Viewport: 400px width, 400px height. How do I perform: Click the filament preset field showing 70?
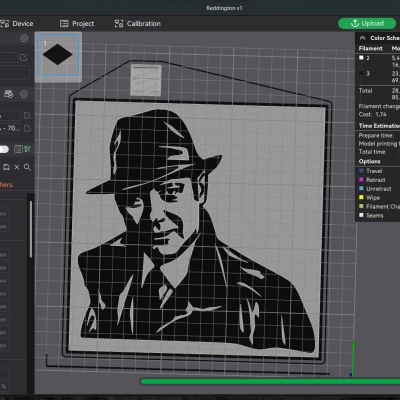(10, 128)
